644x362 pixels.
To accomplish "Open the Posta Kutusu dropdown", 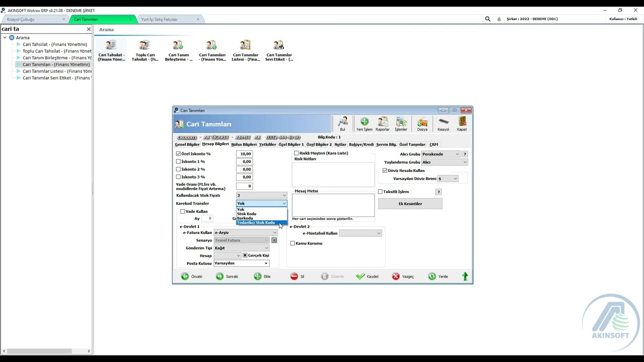I will tap(242, 263).
